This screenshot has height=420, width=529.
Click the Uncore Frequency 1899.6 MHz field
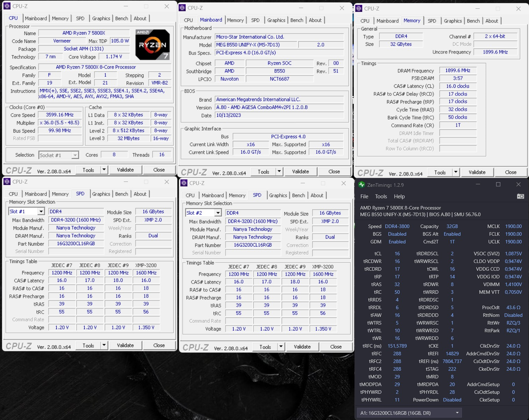tap(495, 52)
